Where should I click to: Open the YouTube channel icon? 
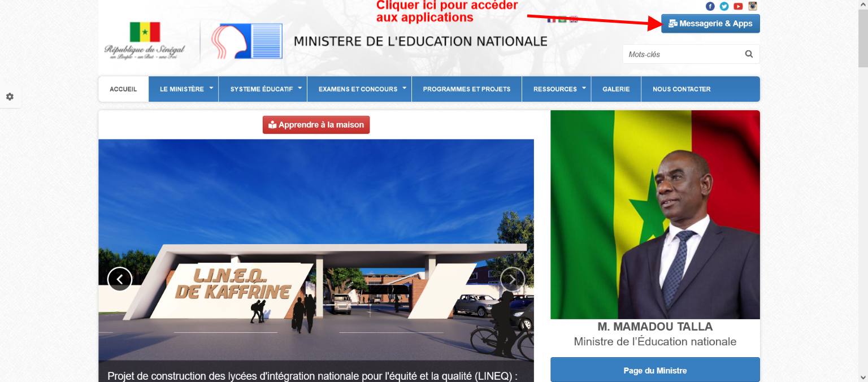click(x=738, y=6)
